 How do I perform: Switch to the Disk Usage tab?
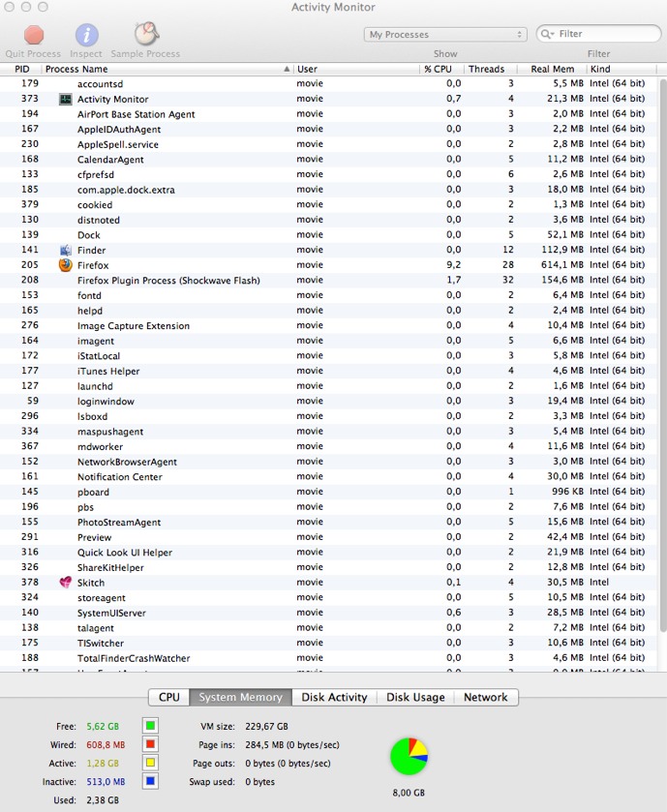(x=415, y=697)
